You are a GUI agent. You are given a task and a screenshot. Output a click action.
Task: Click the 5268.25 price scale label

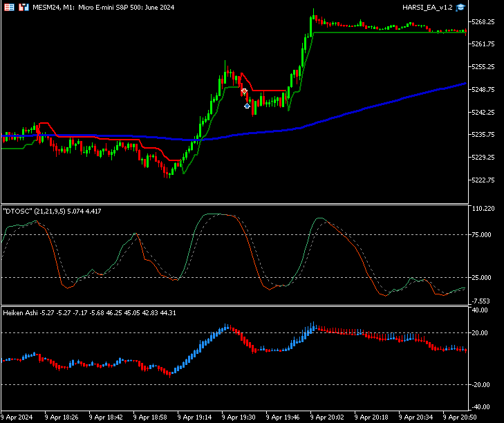click(483, 21)
